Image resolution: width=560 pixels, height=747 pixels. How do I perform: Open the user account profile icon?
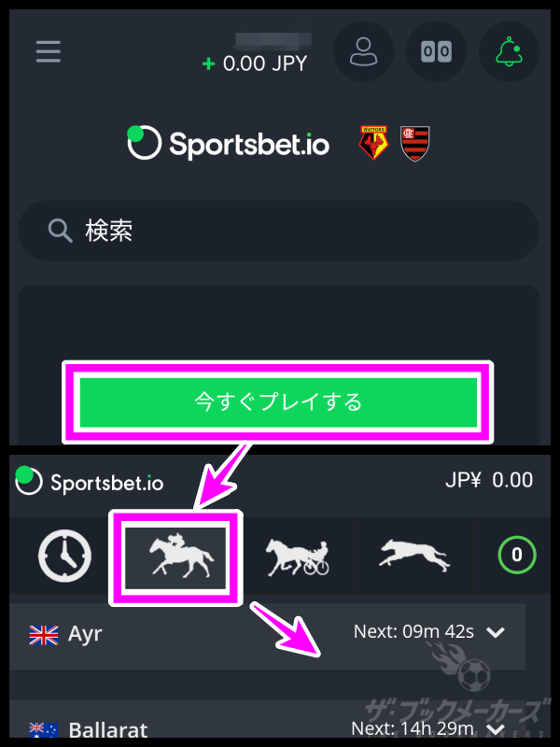click(x=363, y=51)
